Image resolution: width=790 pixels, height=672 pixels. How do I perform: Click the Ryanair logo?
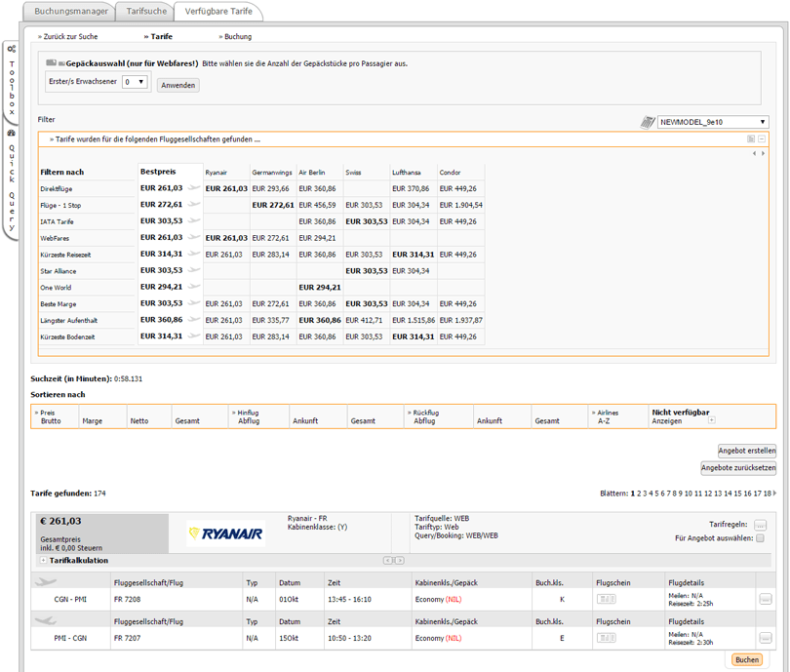(225, 534)
